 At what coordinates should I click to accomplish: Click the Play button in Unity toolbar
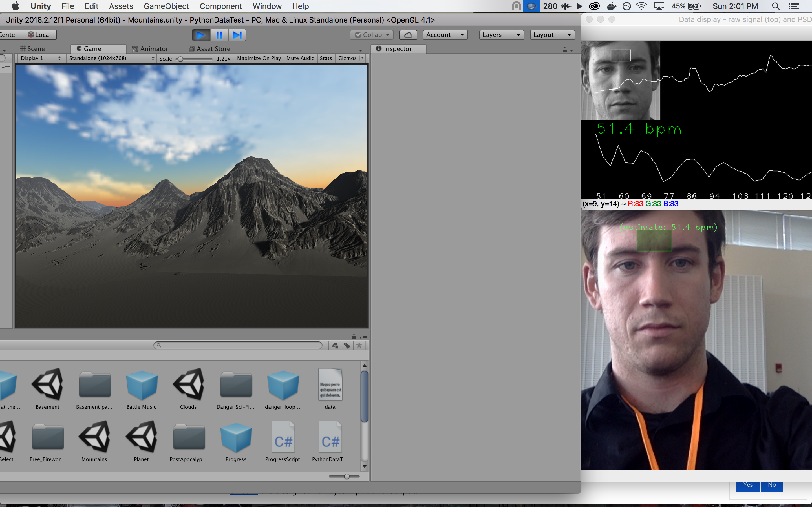click(201, 35)
